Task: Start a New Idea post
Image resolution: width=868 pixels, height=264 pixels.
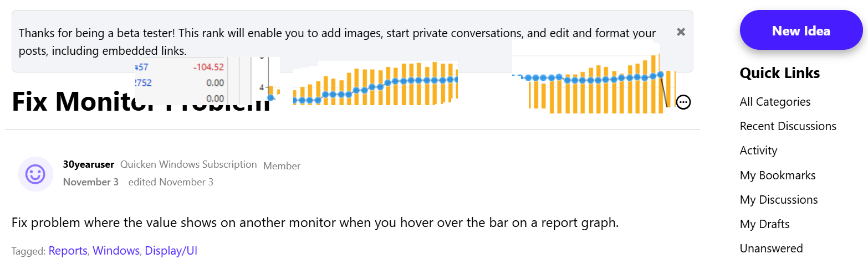Action: click(801, 30)
